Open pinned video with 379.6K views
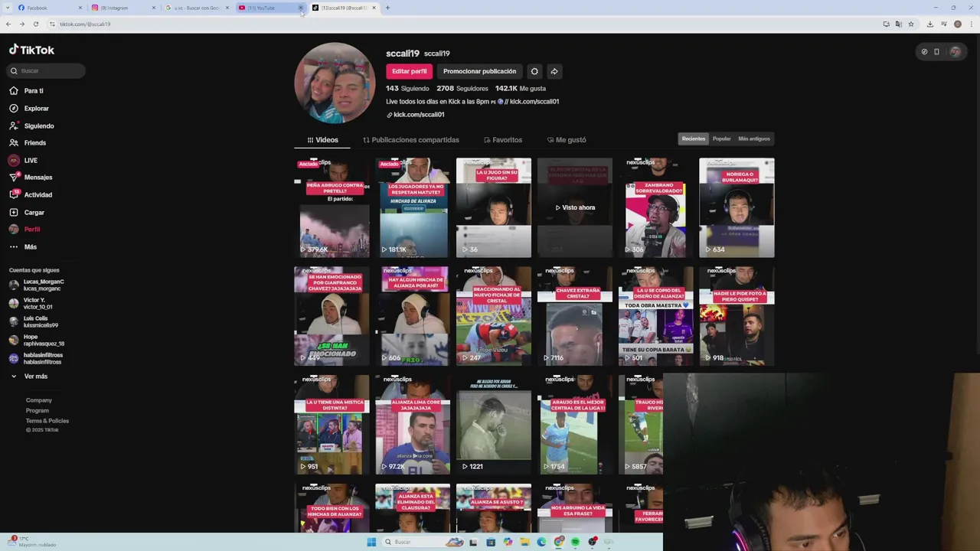The width and height of the screenshot is (980, 551). [332, 207]
